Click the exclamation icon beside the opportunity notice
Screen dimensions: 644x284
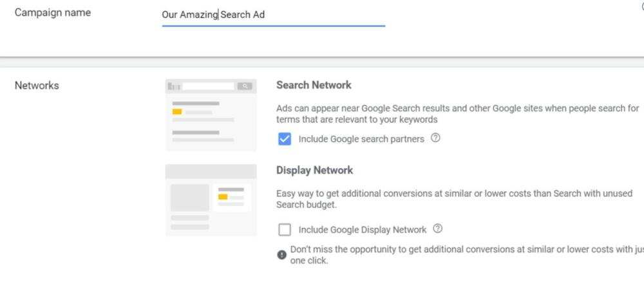(x=281, y=254)
